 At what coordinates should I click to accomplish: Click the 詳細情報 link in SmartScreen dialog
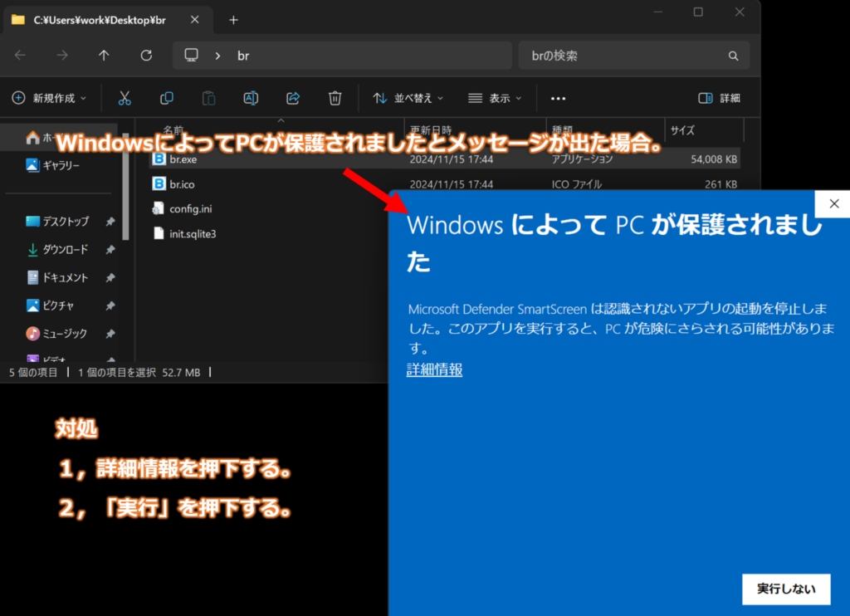coord(434,370)
